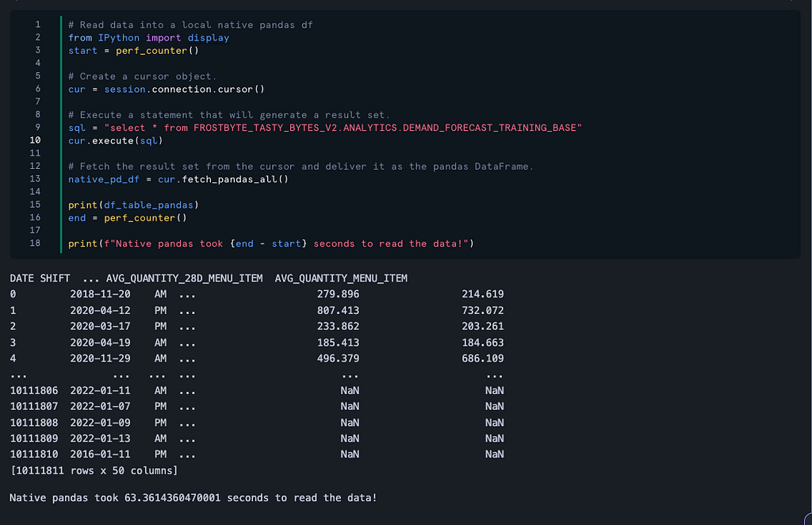Click AVG_QUANTITY_28D_MENU_ITEM column header in output
This screenshot has height=525, width=812.
click(x=184, y=278)
